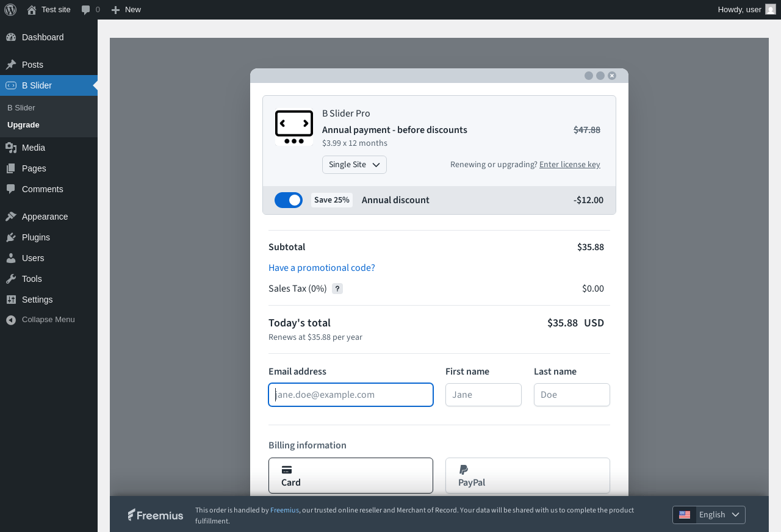
Task: Select PayPal payment method
Action: pyautogui.click(x=528, y=475)
